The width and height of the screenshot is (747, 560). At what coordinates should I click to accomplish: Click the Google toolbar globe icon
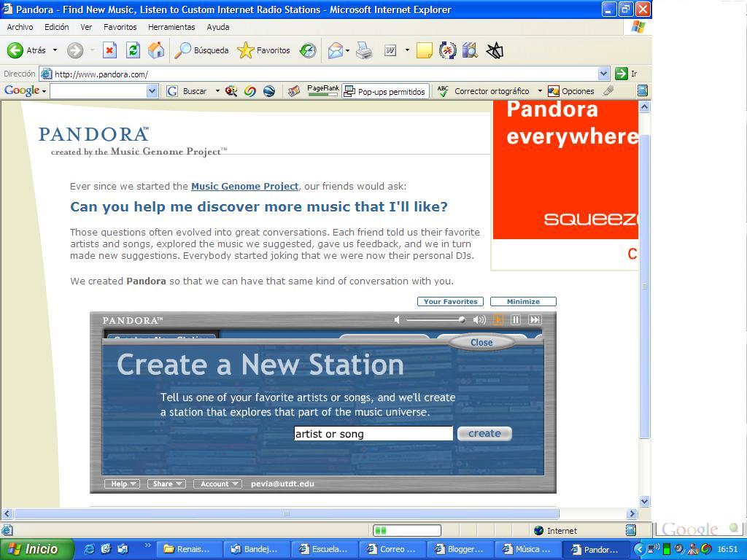coord(268,91)
